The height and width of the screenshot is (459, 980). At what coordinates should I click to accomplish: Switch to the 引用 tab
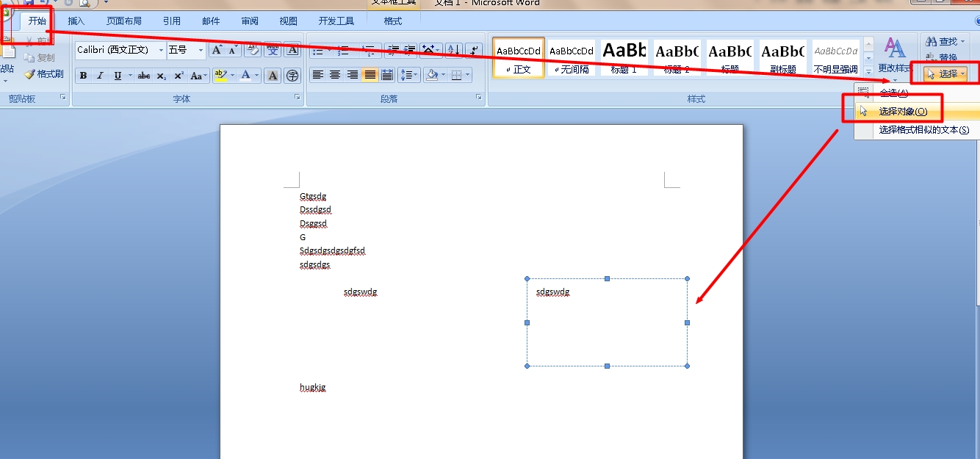[172, 21]
